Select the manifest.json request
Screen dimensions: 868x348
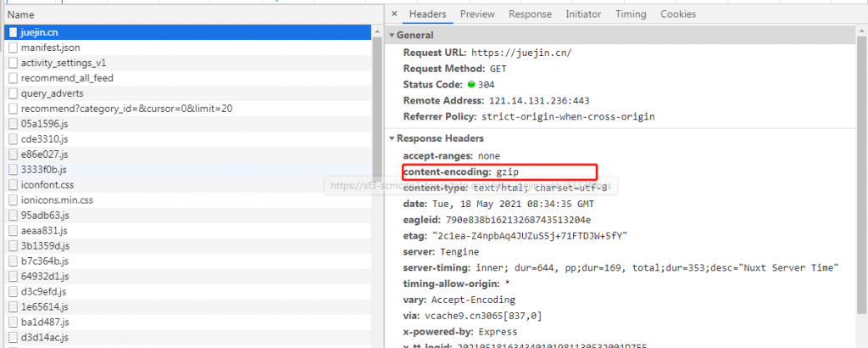(188, 48)
